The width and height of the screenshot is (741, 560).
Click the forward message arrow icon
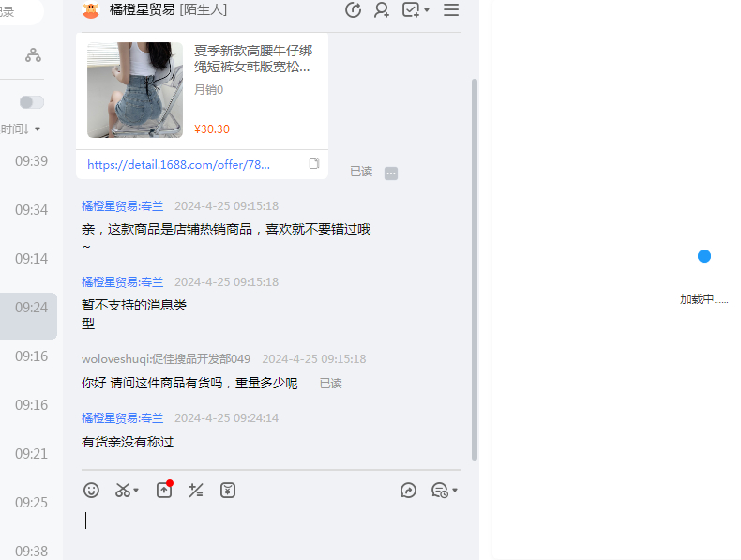pos(408,490)
